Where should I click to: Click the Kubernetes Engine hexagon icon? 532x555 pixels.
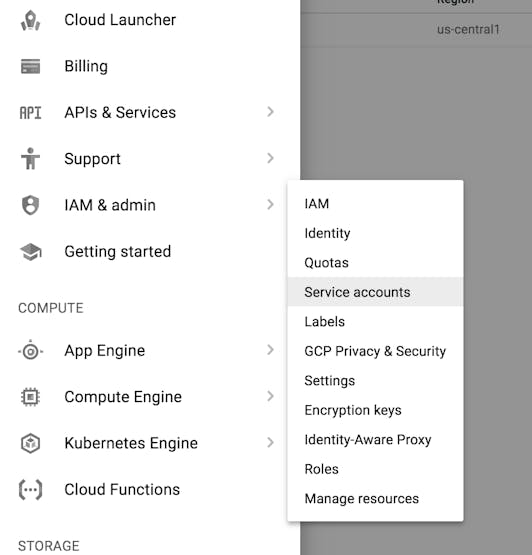(x=30, y=443)
